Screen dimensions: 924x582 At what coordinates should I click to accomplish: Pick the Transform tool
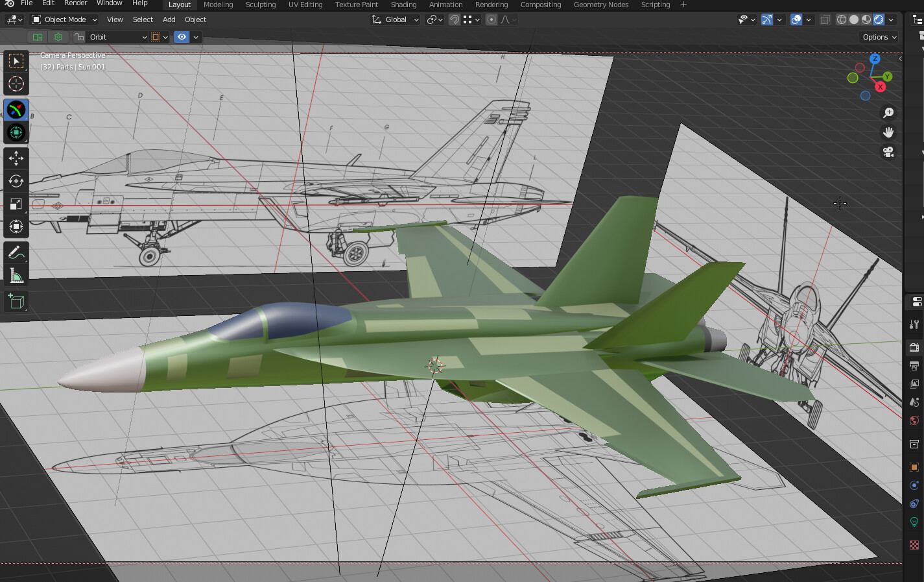(16, 226)
